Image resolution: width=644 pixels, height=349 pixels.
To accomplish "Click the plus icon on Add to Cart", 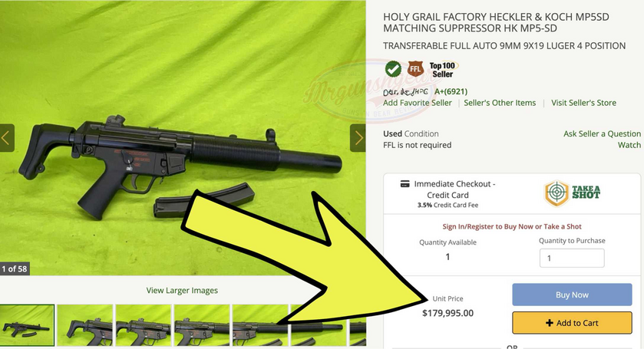I will (x=549, y=323).
